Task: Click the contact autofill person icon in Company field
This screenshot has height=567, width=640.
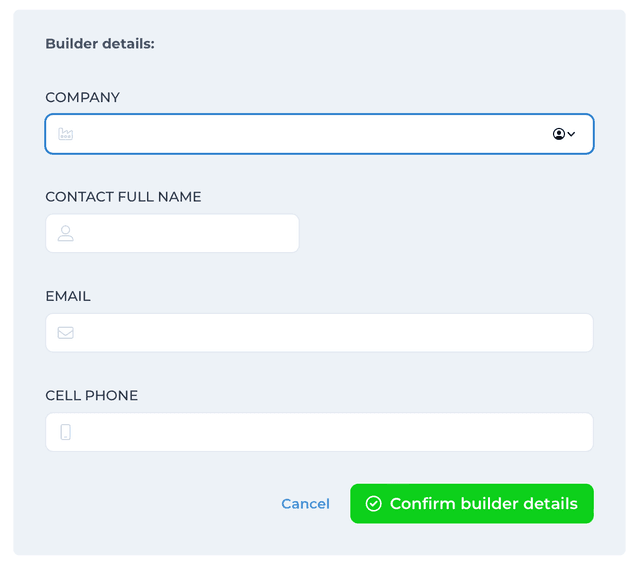Action: click(x=559, y=134)
